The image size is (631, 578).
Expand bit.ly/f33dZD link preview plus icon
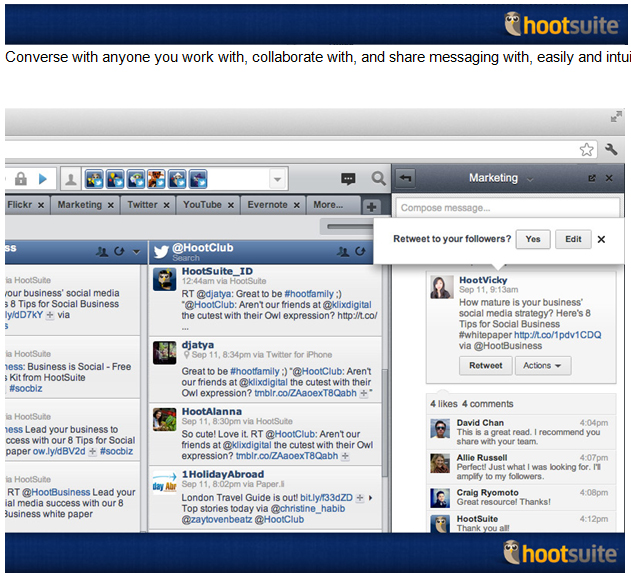360,498
